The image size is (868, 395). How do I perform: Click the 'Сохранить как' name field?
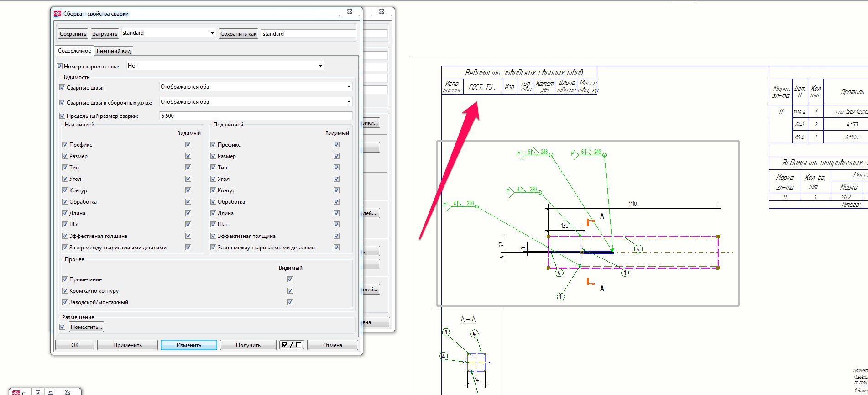pyautogui.click(x=308, y=34)
